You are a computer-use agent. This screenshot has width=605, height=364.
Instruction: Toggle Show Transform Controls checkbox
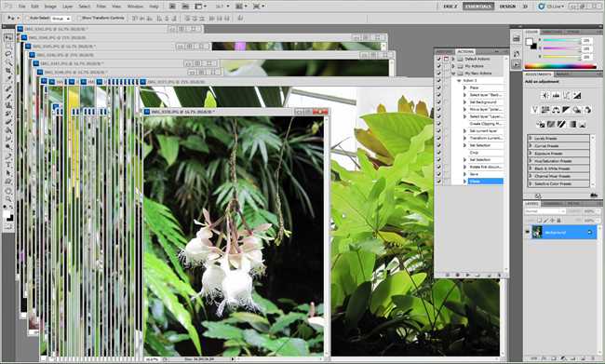point(79,18)
